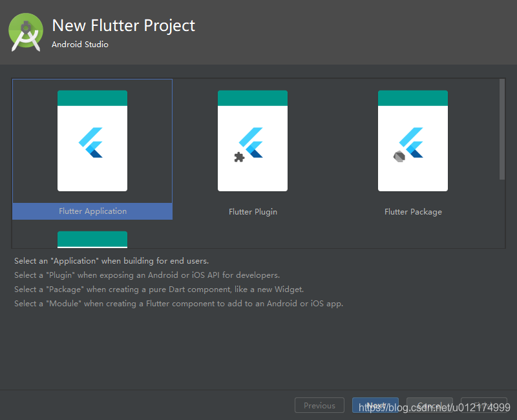
Task: Click the 'Select a "Package"' description line
Action: (159, 289)
